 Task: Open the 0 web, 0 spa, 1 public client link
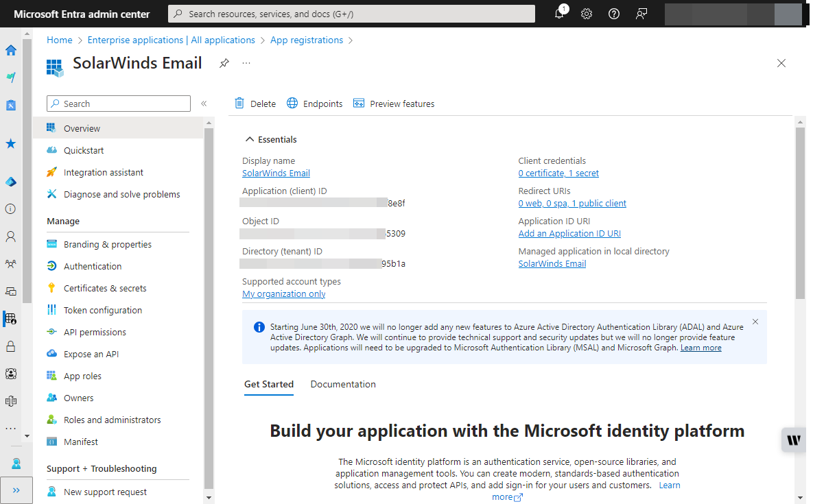pyautogui.click(x=572, y=203)
